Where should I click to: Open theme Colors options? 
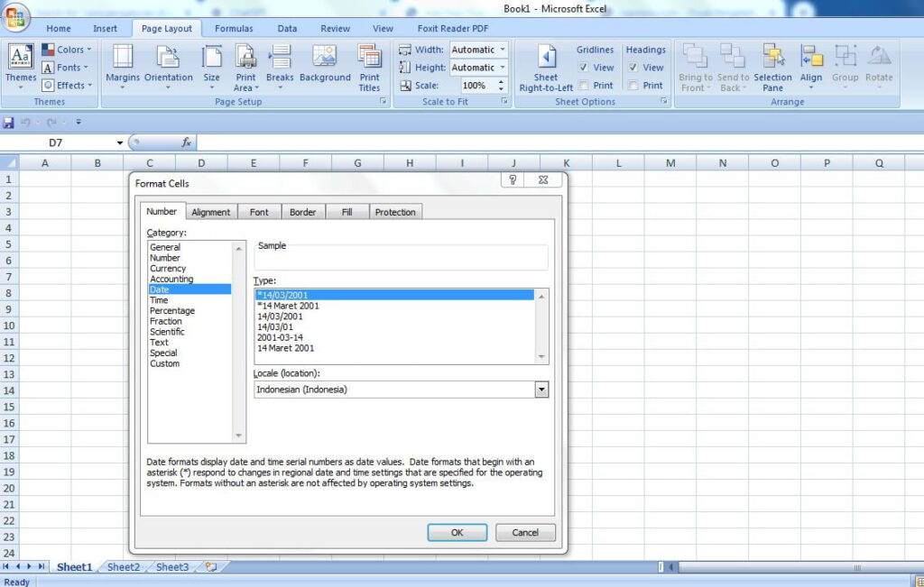[x=67, y=50]
